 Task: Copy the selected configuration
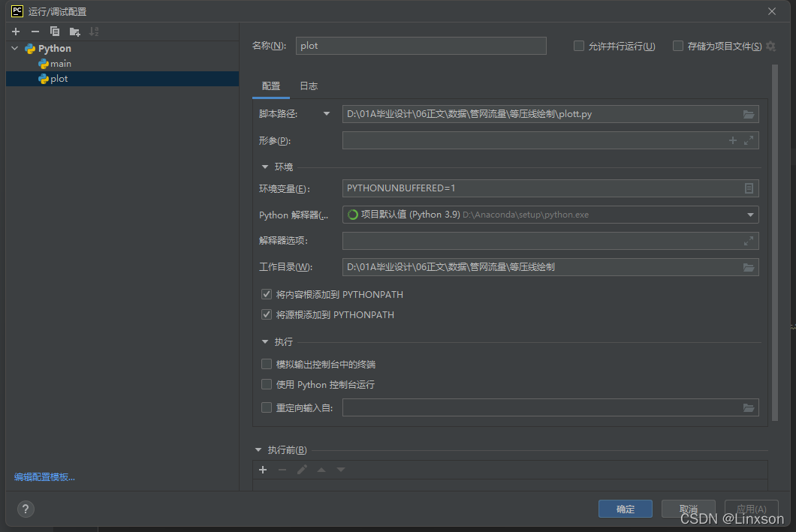55,32
